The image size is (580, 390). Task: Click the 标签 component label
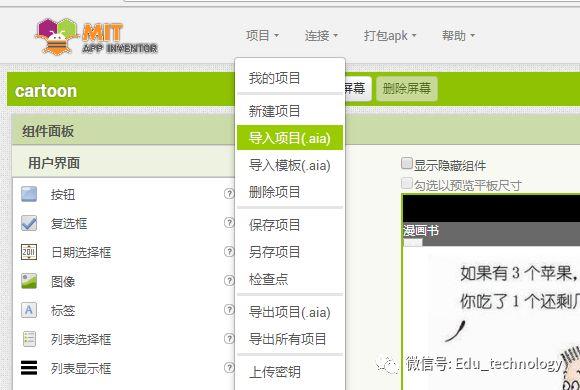[x=63, y=310]
